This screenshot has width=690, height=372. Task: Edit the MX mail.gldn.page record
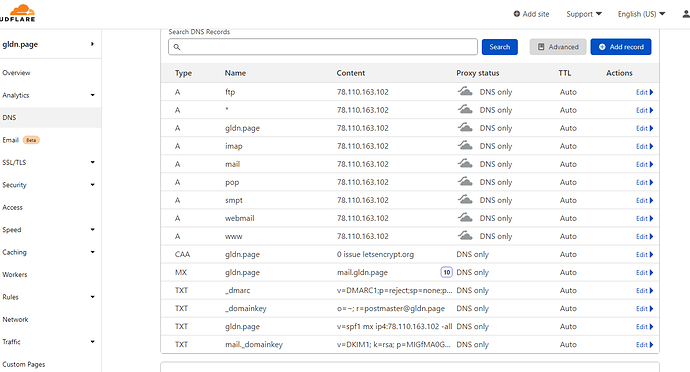coord(645,273)
